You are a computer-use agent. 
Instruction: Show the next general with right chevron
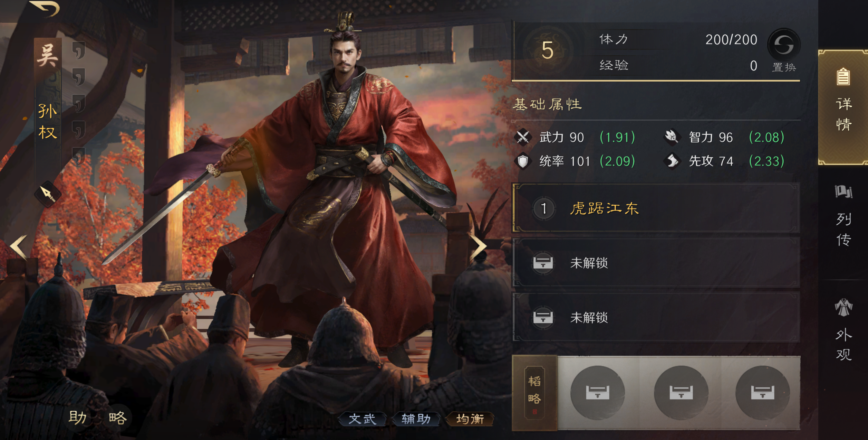(x=479, y=247)
